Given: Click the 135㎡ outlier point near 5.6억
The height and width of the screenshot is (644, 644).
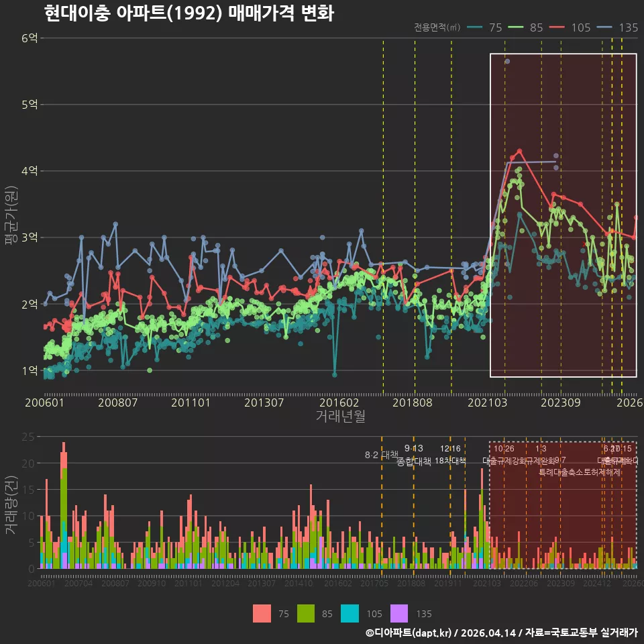Looking at the screenshot, I should click(x=507, y=61).
